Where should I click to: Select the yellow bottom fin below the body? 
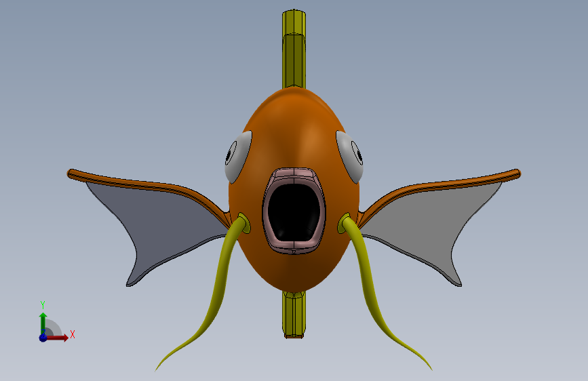pos(294,315)
